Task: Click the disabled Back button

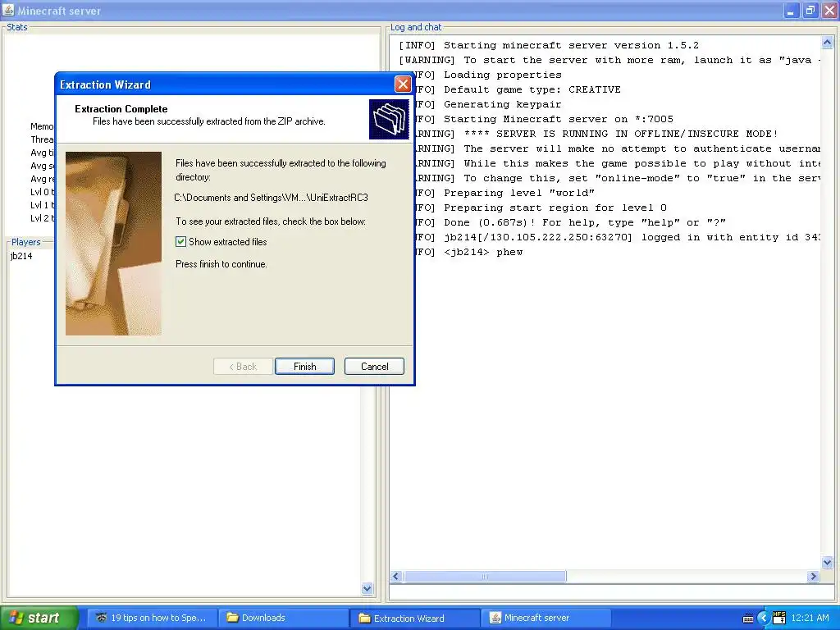Action: [243, 367]
